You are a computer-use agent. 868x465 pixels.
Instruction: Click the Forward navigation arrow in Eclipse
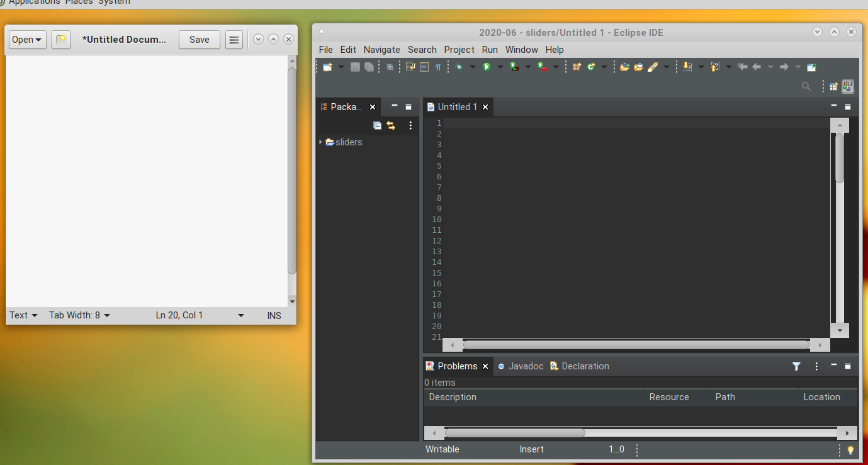click(x=784, y=67)
